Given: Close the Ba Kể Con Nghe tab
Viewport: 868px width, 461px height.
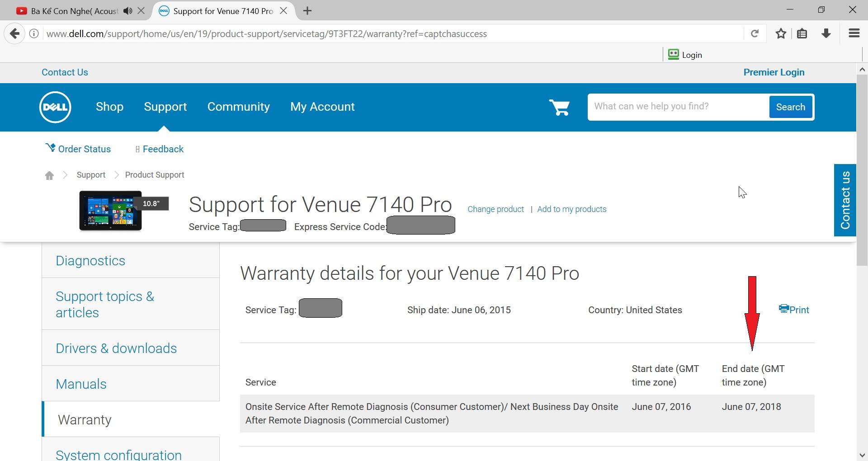Looking at the screenshot, I should pyautogui.click(x=142, y=11).
